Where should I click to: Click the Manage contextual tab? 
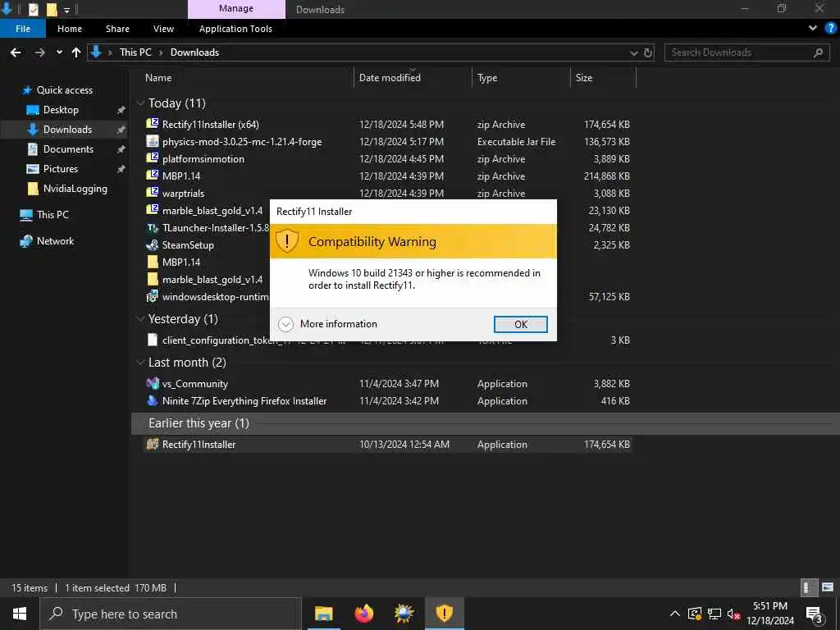[236, 8]
